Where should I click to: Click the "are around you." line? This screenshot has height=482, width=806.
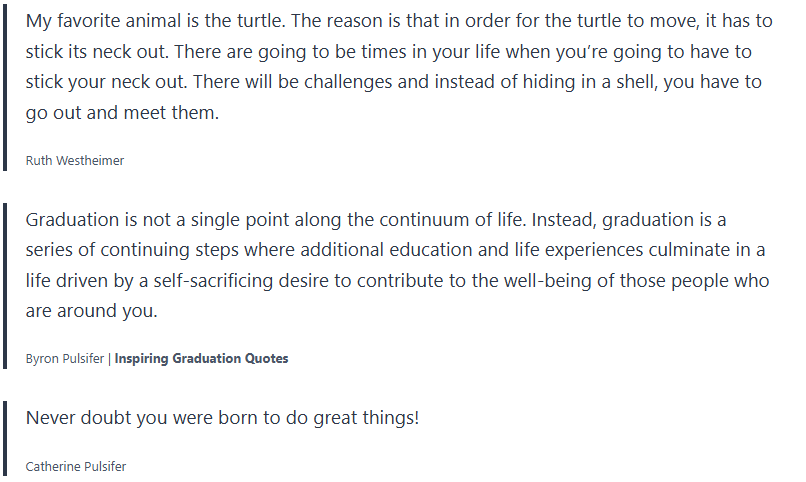point(91,311)
